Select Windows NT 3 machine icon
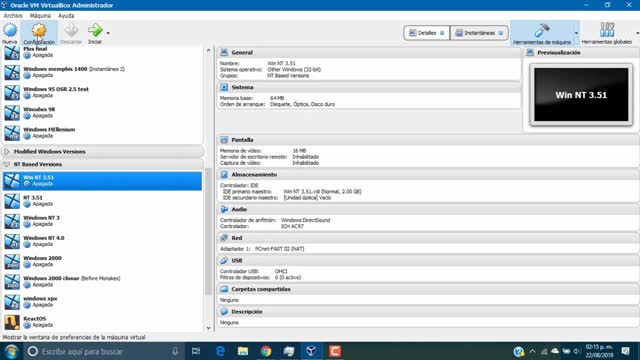Viewport: 640px width, 360px height. point(12,221)
